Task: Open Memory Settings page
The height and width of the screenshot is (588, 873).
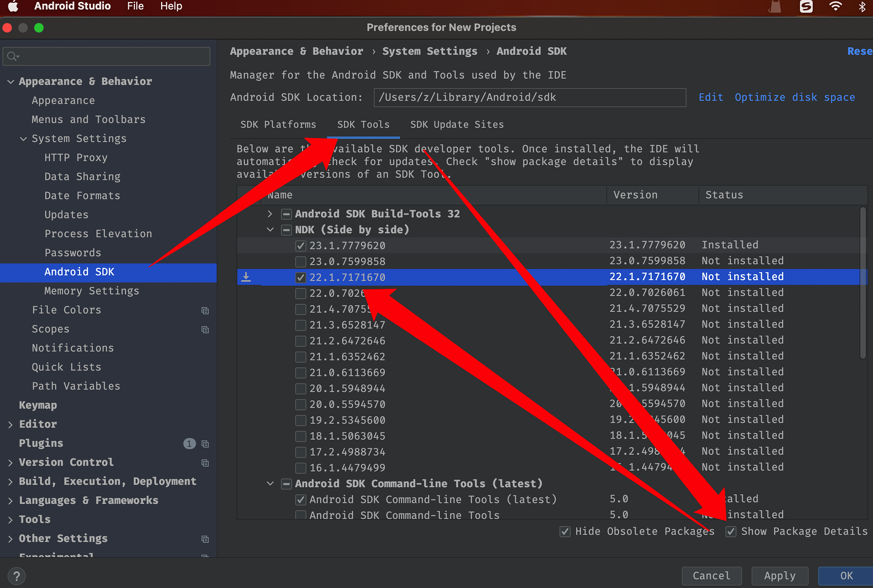Action: pos(92,291)
